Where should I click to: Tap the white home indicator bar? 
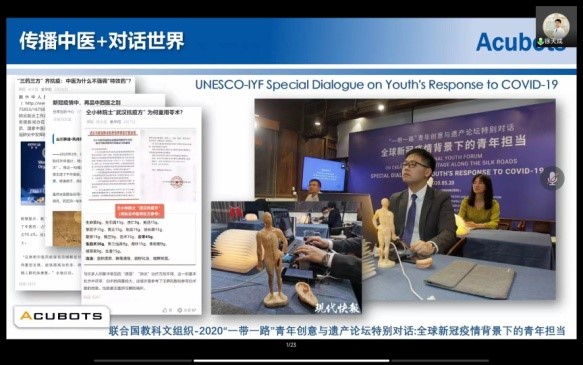click(292, 360)
